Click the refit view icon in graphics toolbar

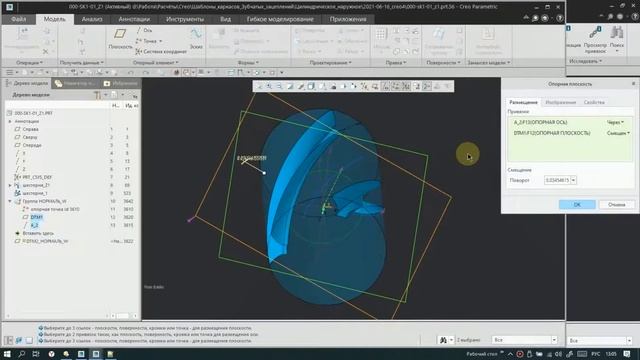pyautogui.click(x=259, y=86)
